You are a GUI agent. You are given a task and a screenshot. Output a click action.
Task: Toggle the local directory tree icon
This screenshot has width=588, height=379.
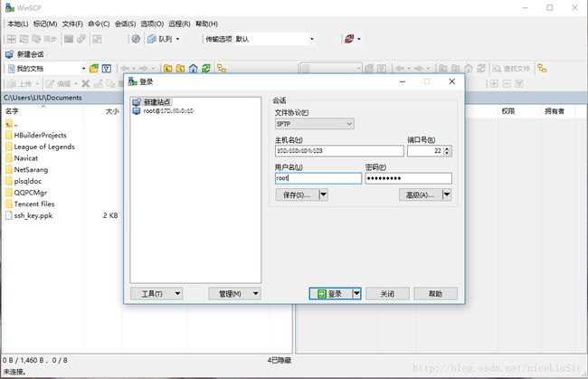(x=222, y=68)
